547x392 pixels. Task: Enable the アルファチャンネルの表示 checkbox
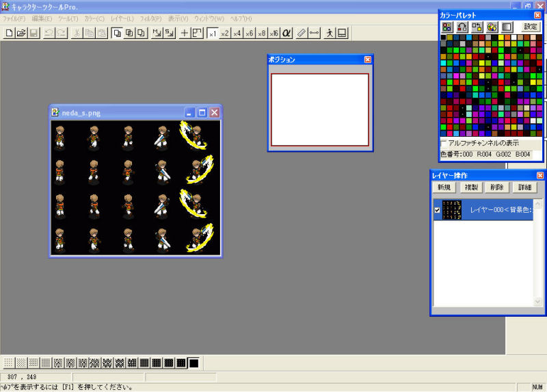point(444,144)
